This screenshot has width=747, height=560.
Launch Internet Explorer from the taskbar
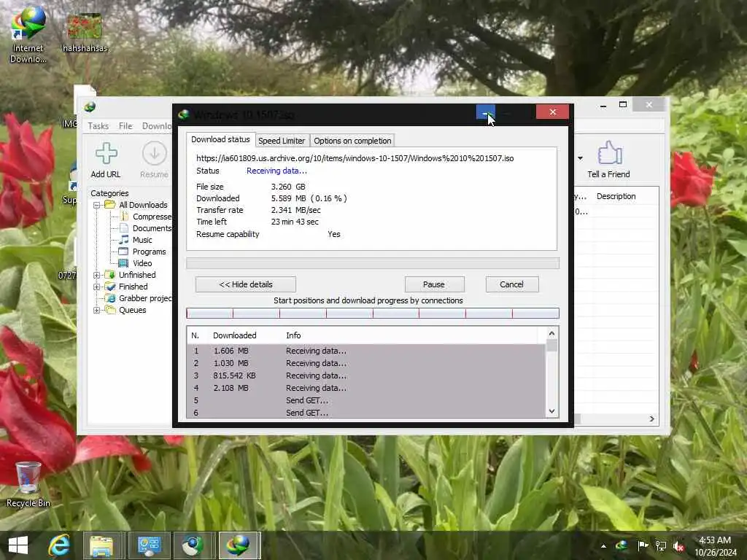pos(59,545)
